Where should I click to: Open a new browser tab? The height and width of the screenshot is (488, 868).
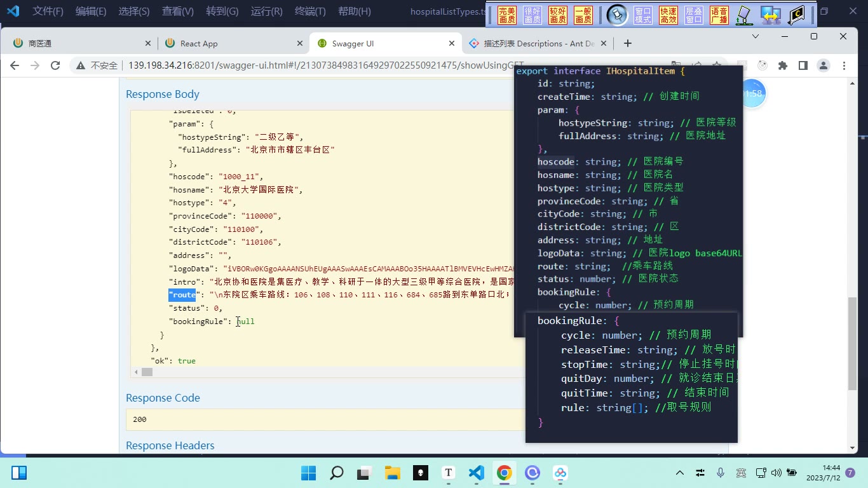[x=628, y=43]
